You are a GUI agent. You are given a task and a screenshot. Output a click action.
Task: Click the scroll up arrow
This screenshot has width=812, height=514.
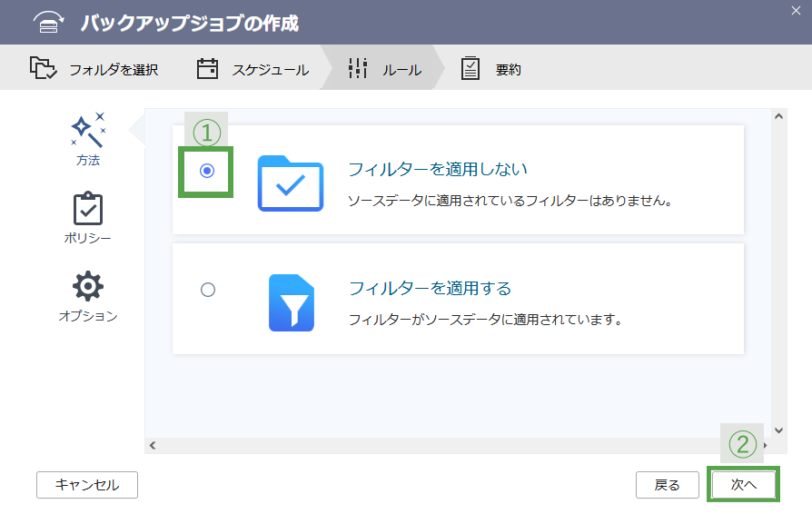coord(779,116)
